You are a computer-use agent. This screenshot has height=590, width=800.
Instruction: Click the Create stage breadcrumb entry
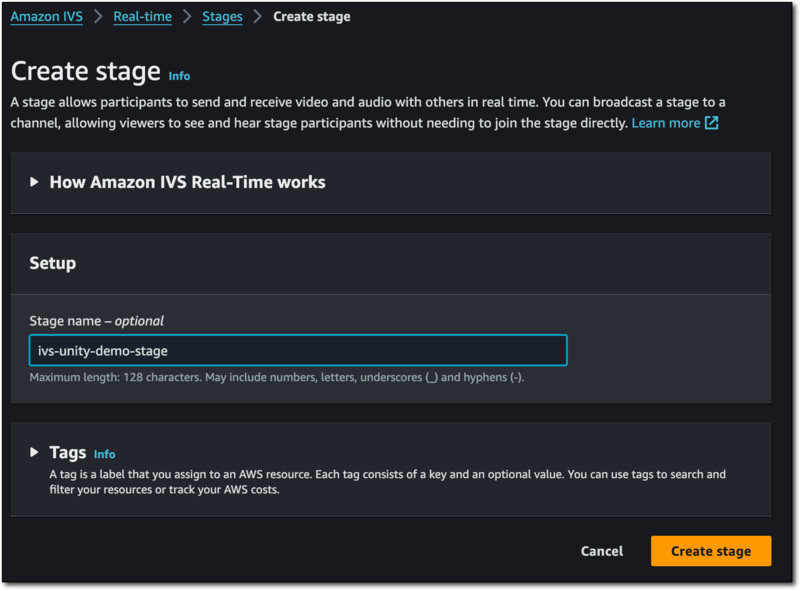311,16
